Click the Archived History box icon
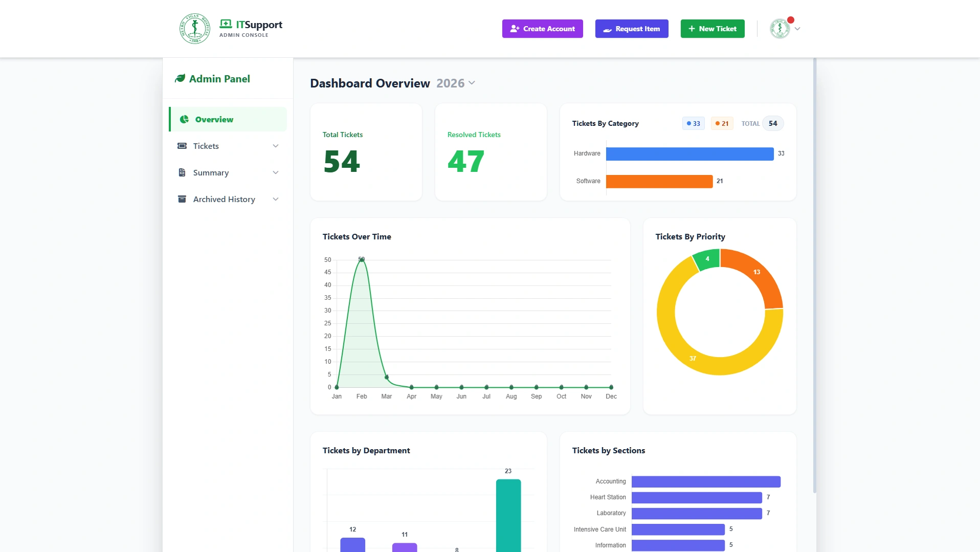Screen dimensions: 980x552 pyautogui.click(x=182, y=199)
